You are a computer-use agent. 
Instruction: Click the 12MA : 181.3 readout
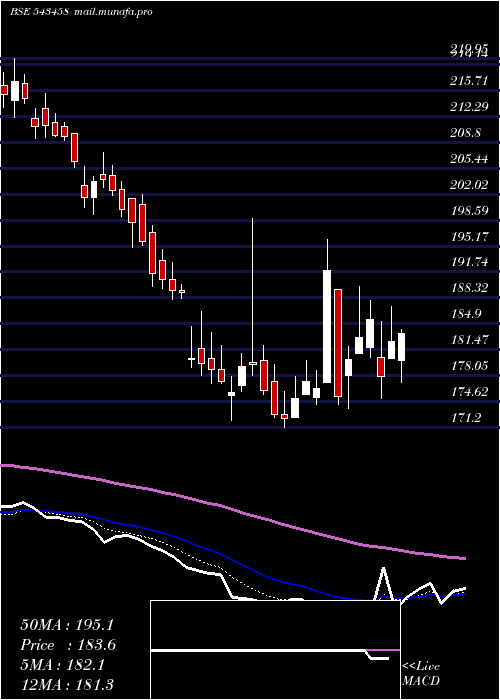click(67, 685)
